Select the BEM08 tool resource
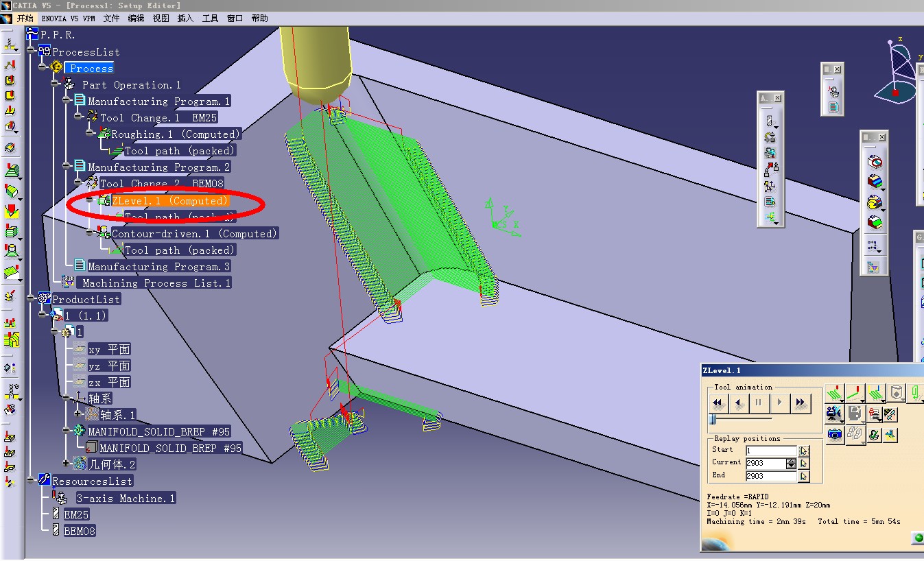The image size is (924, 561). [x=80, y=531]
